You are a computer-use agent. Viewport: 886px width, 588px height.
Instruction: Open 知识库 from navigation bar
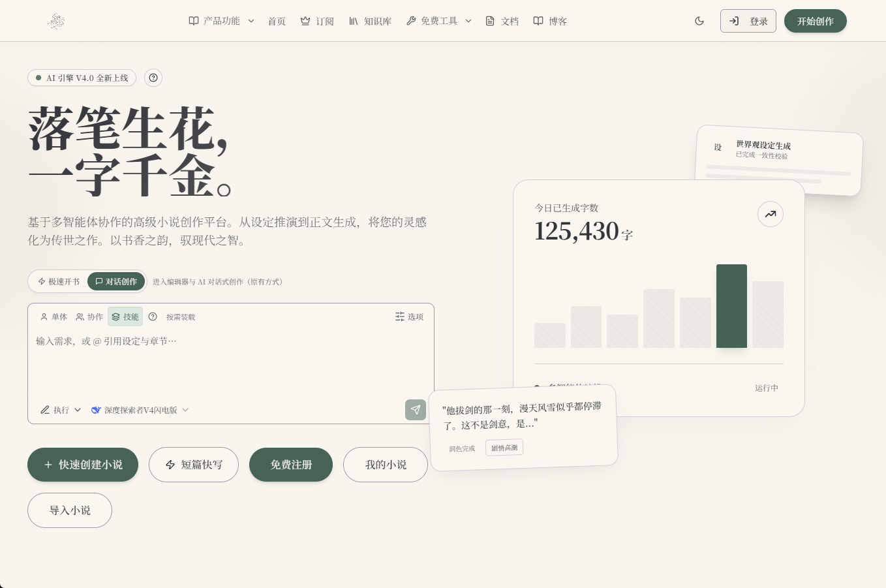[370, 21]
